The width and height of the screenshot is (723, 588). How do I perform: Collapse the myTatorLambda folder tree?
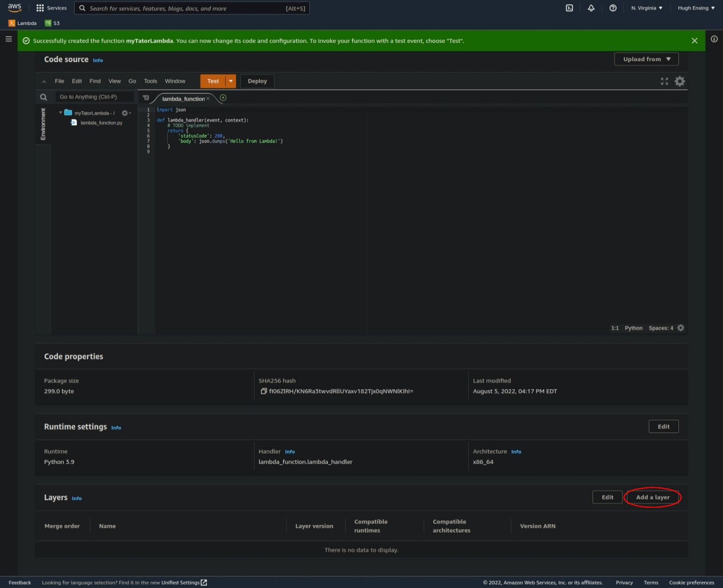[x=61, y=113]
